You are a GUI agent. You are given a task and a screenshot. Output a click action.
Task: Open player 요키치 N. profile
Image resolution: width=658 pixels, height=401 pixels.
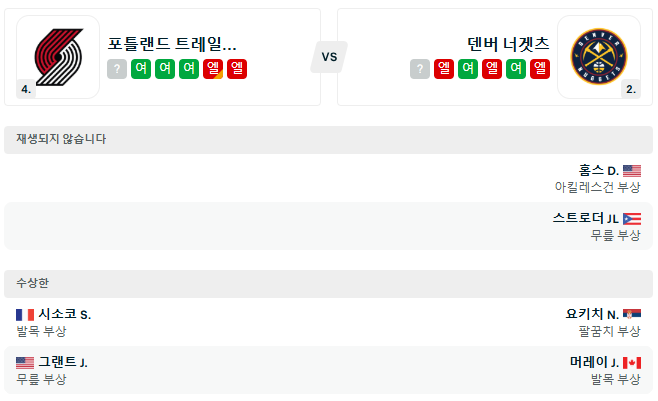pyautogui.click(x=592, y=314)
